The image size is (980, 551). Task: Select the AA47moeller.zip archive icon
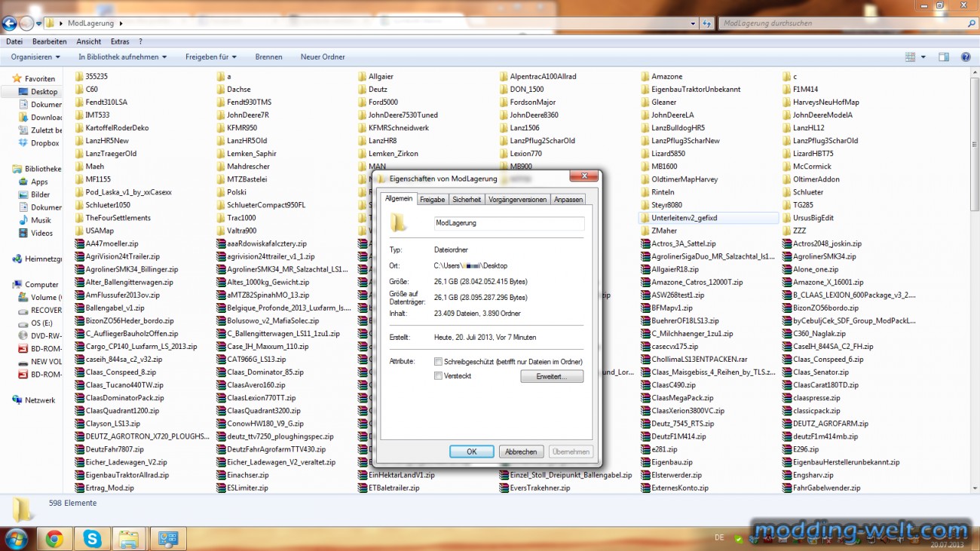(79, 243)
